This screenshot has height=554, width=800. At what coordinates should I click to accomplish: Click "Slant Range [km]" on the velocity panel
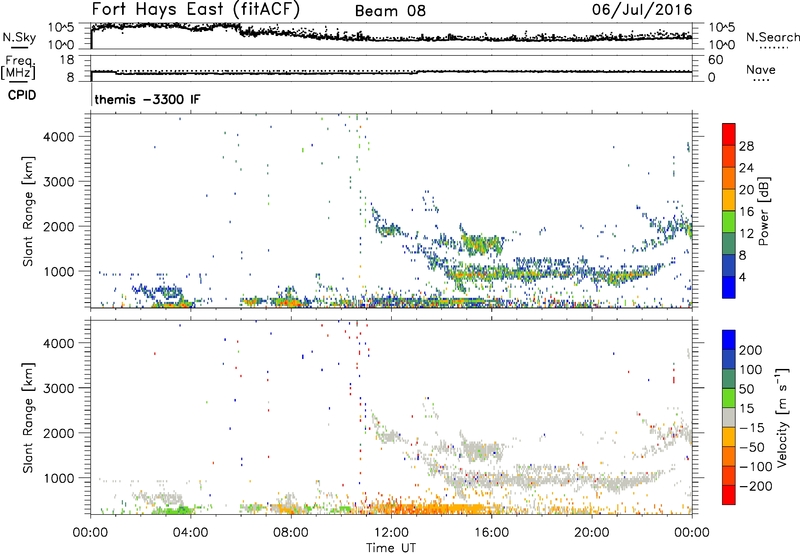click(28, 418)
